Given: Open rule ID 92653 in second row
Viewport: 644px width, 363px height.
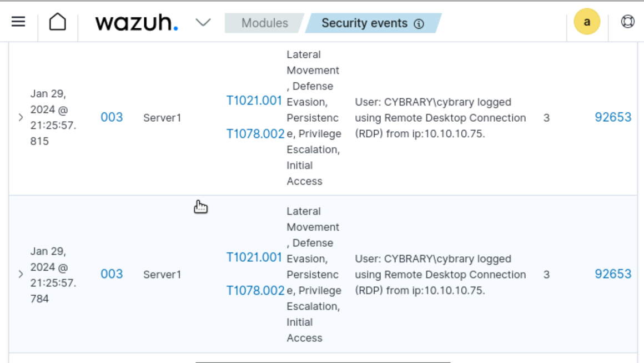Looking at the screenshot, I should pos(613,274).
